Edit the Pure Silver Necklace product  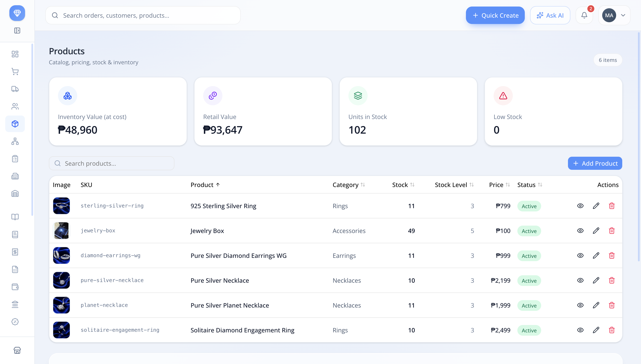pyautogui.click(x=596, y=280)
